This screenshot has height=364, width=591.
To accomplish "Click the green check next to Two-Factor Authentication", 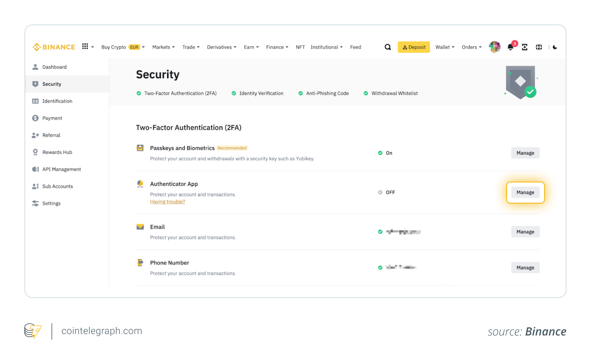I will 139,93.
